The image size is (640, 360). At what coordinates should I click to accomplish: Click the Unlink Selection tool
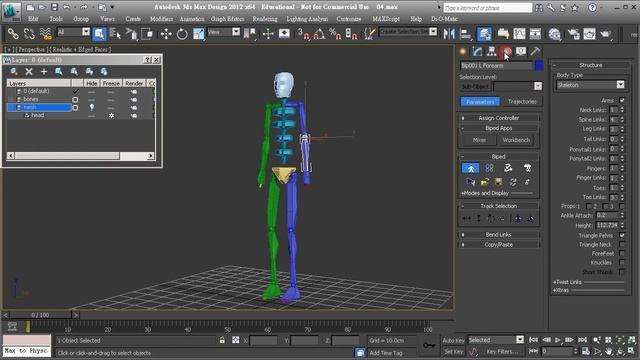29,34
